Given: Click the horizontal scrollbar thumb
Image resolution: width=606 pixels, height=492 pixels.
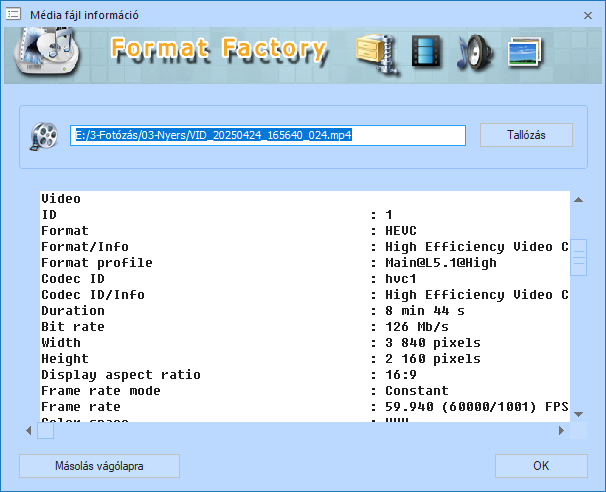Looking at the screenshot, I should point(45,431).
